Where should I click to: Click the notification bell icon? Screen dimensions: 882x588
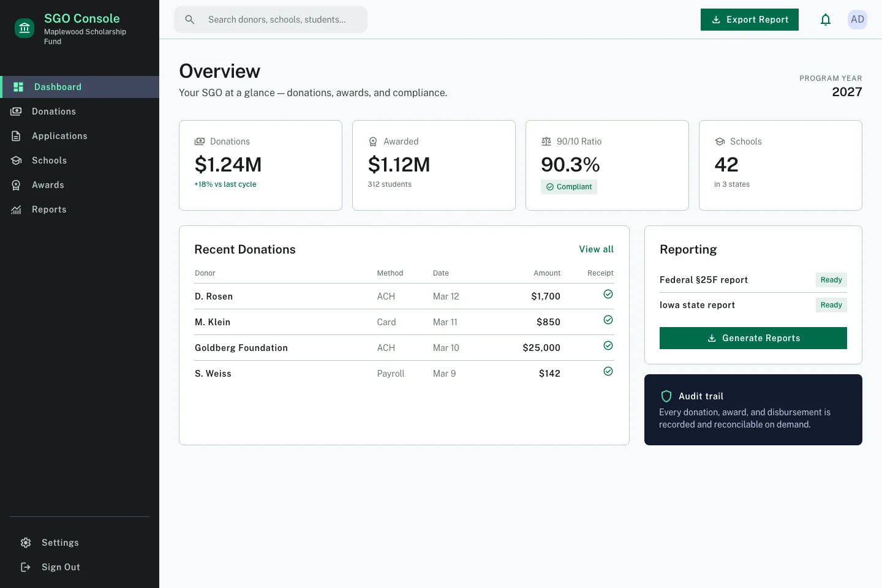point(826,20)
